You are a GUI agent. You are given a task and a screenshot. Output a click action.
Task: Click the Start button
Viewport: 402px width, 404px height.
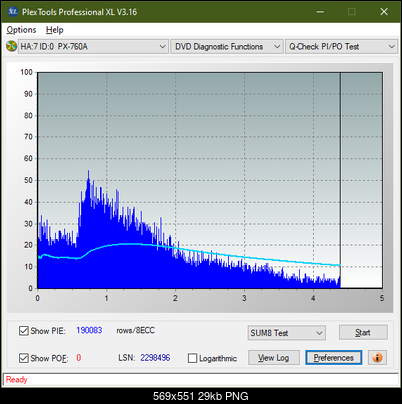pyautogui.click(x=363, y=332)
